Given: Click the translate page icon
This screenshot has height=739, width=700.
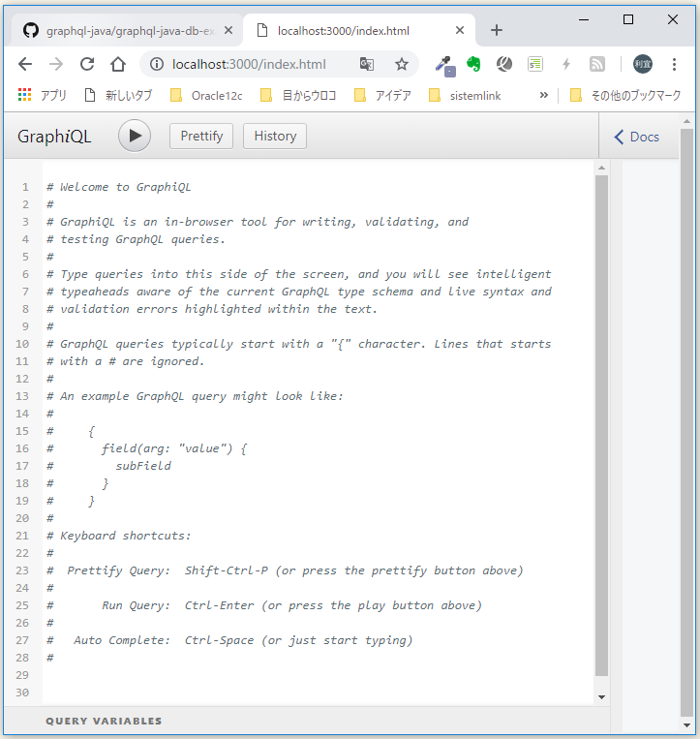Looking at the screenshot, I should pos(367,64).
